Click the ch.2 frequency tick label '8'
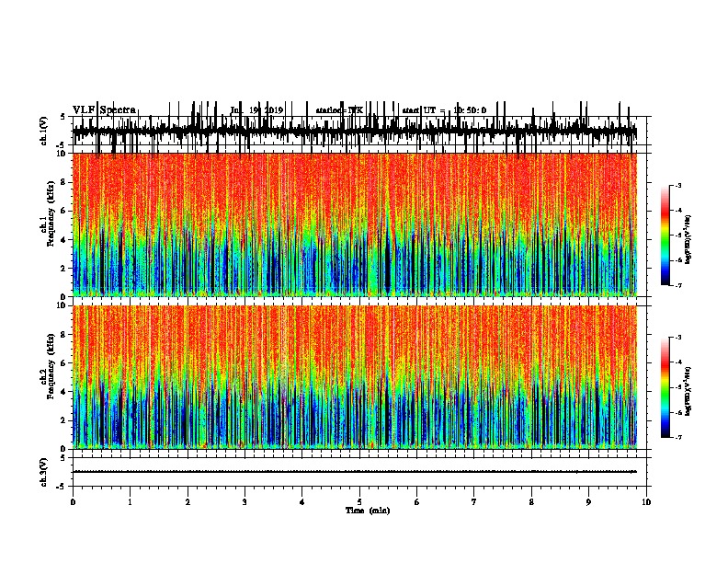Screen dimensions: 728x563 [x=64, y=335]
